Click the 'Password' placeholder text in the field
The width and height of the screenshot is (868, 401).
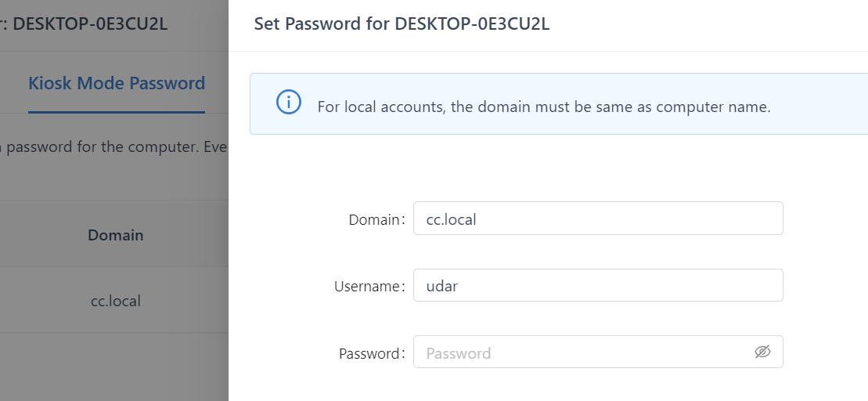click(x=459, y=353)
